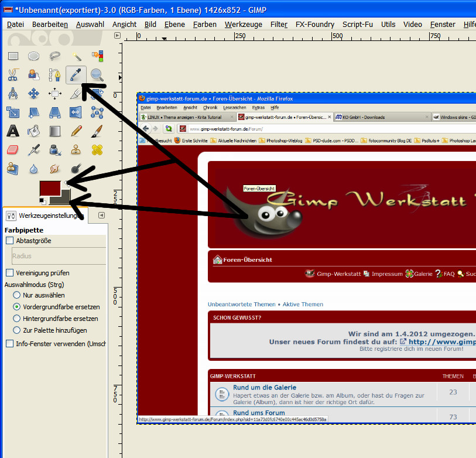Select the Select by Color tool
This screenshot has height=458, width=476.
click(x=97, y=56)
